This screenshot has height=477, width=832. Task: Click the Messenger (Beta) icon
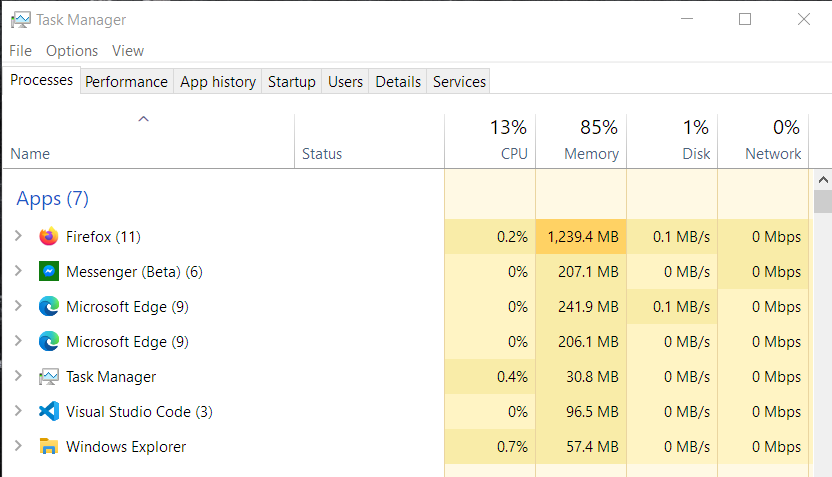tap(49, 271)
